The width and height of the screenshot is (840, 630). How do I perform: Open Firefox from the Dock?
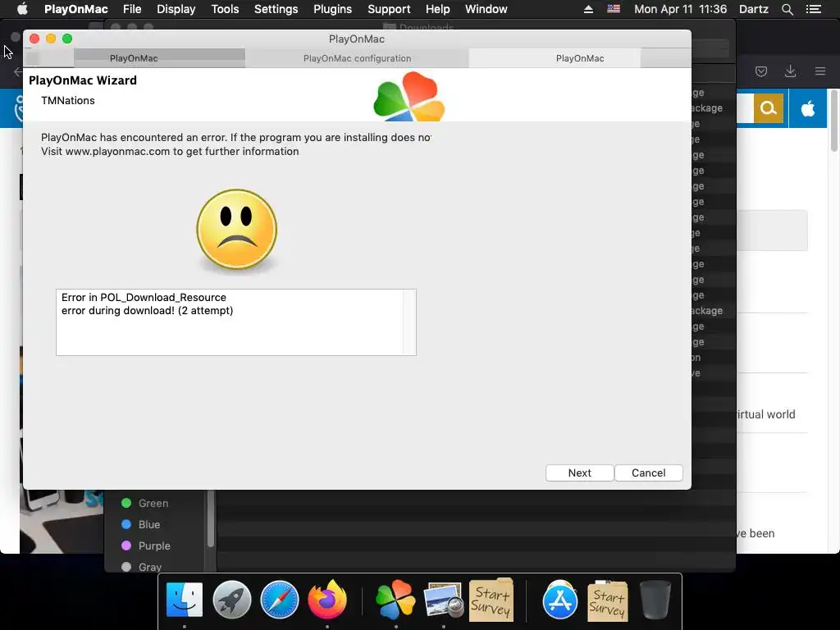click(x=326, y=600)
